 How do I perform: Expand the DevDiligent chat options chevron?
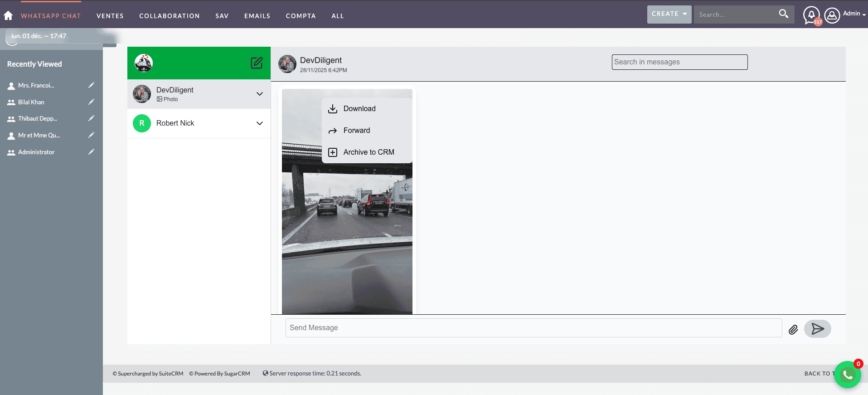pos(260,94)
